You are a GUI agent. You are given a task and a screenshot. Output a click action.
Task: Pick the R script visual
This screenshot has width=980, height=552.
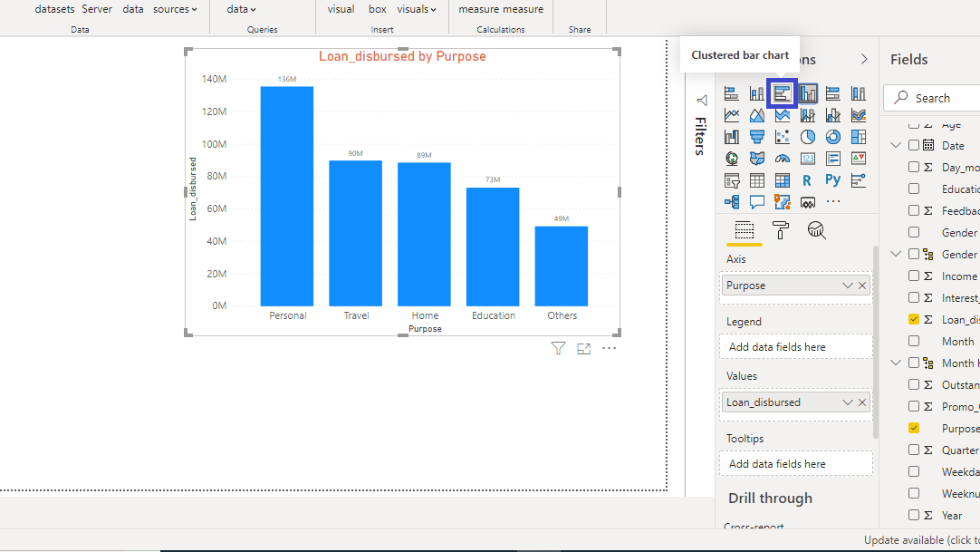[807, 180]
